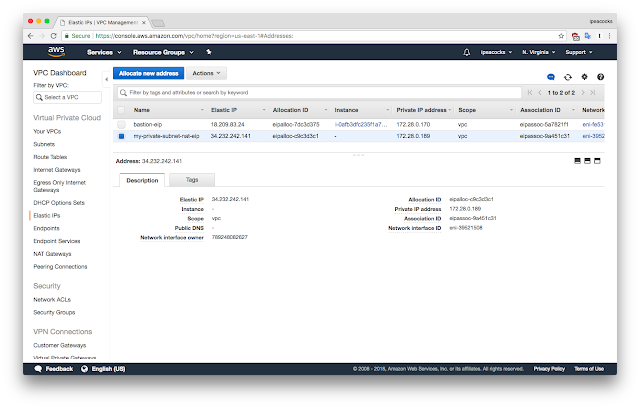Go to the next page of results
Image resolution: width=640 pixels, height=408 pixels.
pyautogui.click(x=583, y=93)
